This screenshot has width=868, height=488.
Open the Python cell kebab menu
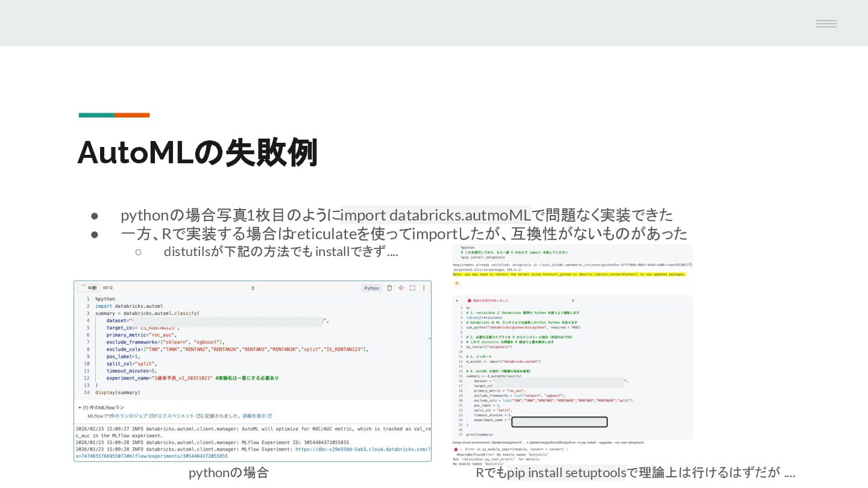(424, 288)
